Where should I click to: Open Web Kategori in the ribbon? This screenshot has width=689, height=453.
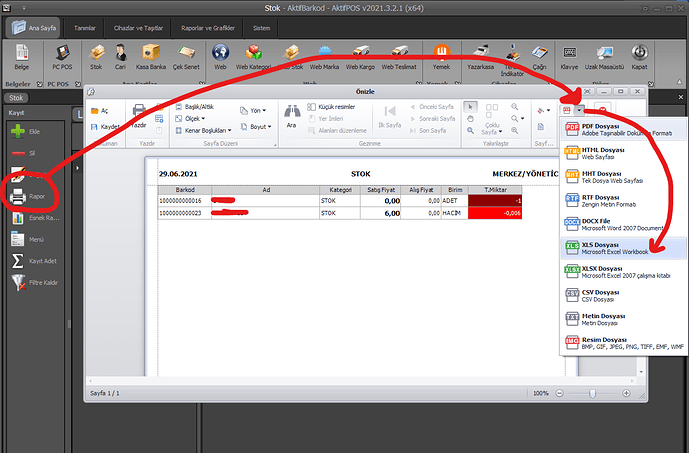coord(254,57)
